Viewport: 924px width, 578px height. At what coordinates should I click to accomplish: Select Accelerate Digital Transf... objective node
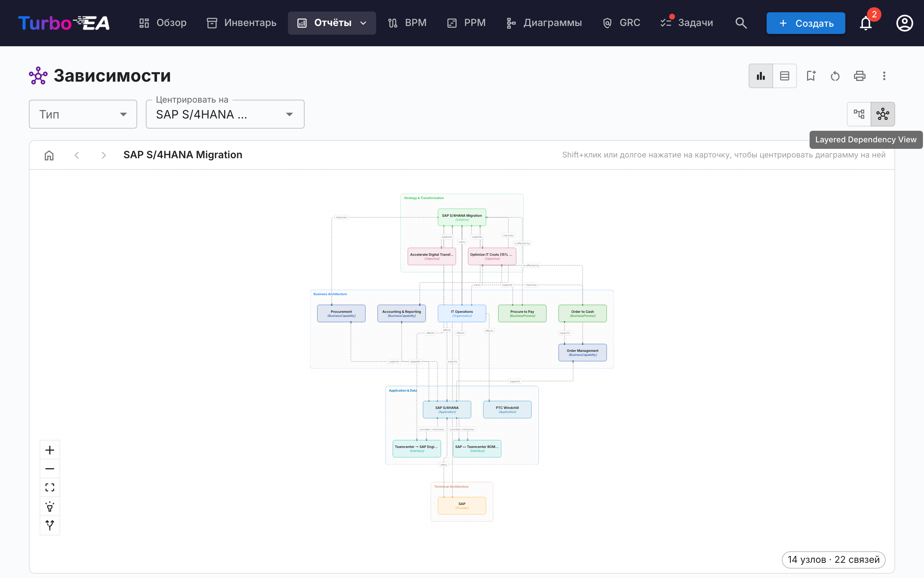pos(431,256)
